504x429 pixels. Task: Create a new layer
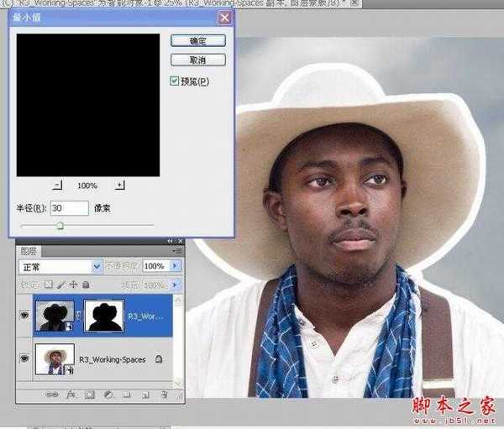click(x=144, y=393)
